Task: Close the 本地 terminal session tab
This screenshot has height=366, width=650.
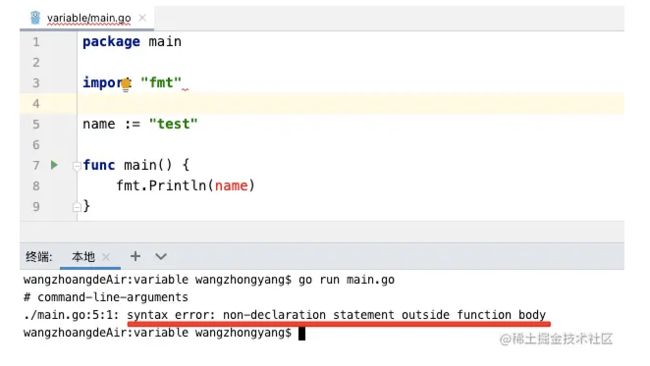Action: [106, 257]
